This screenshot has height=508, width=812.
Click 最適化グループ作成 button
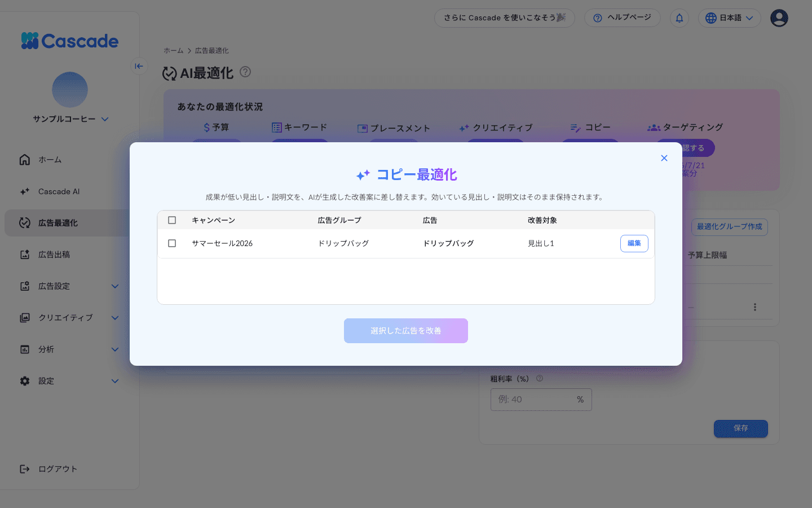(x=730, y=227)
